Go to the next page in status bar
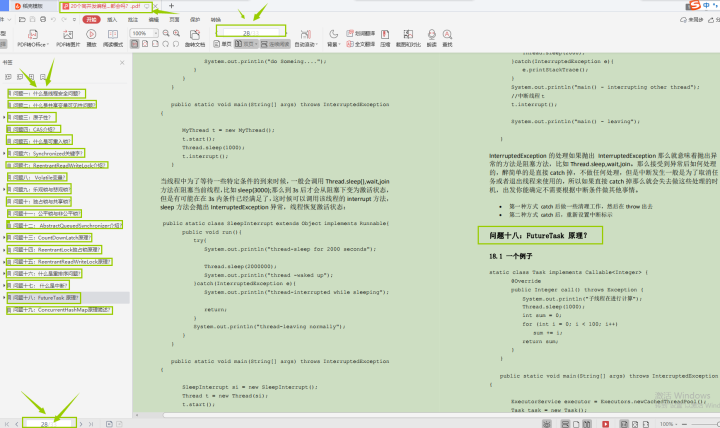The height and width of the screenshot is (428, 720). (x=81, y=424)
